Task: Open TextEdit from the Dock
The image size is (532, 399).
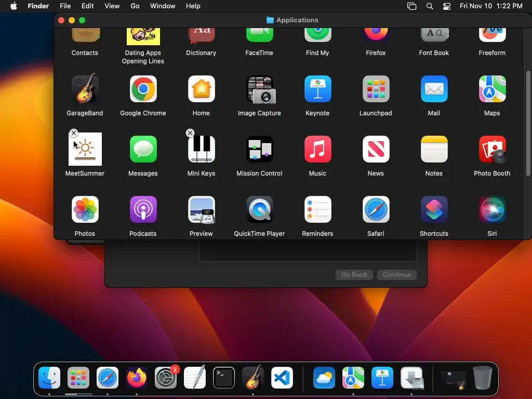Action: (x=195, y=377)
